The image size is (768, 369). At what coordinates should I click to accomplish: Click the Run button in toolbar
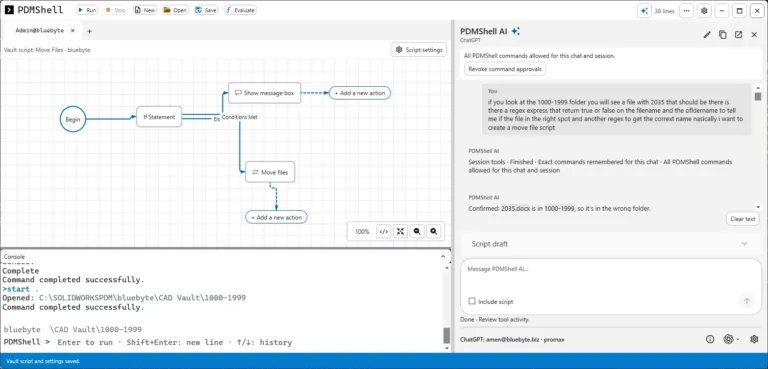pos(87,10)
